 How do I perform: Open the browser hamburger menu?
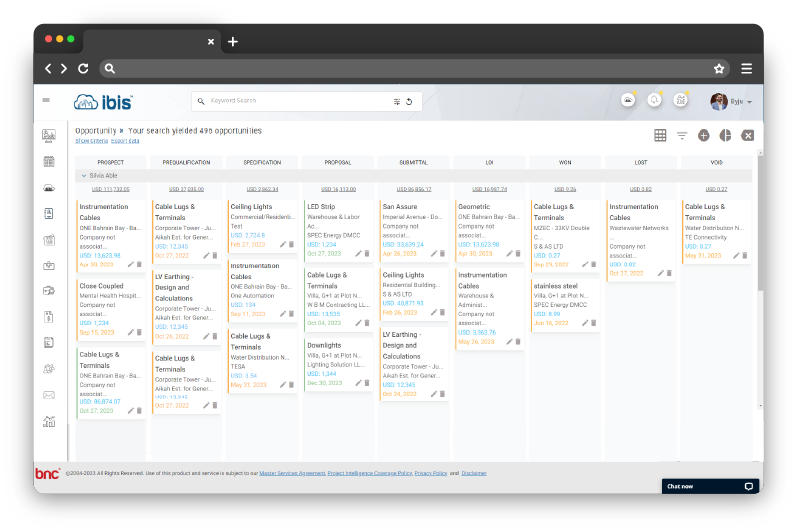tap(746, 69)
